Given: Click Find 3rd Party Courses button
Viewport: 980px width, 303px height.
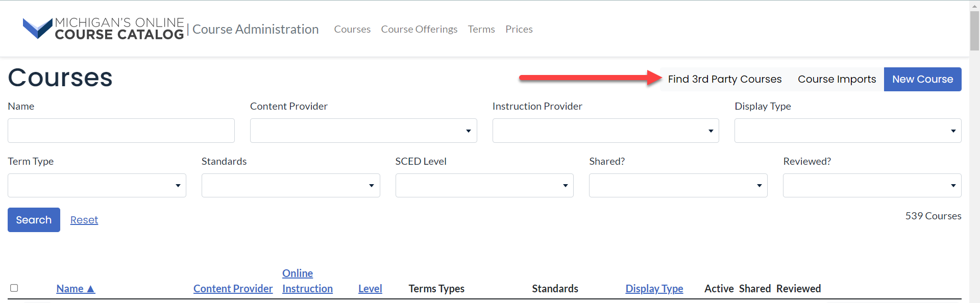Looking at the screenshot, I should (725, 79).
